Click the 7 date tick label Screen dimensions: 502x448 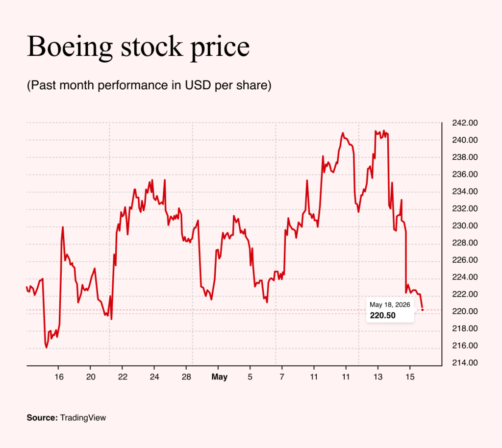pos(282,377)
